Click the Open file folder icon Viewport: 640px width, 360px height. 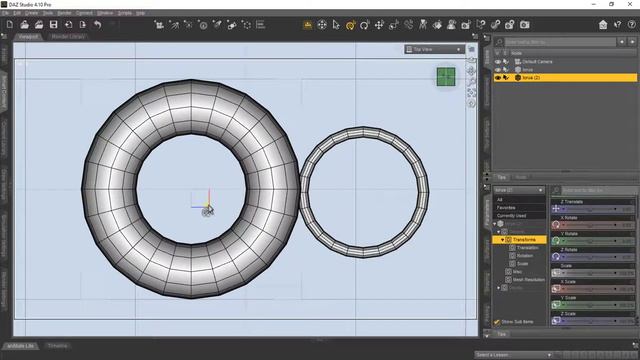tap(24, 25)
